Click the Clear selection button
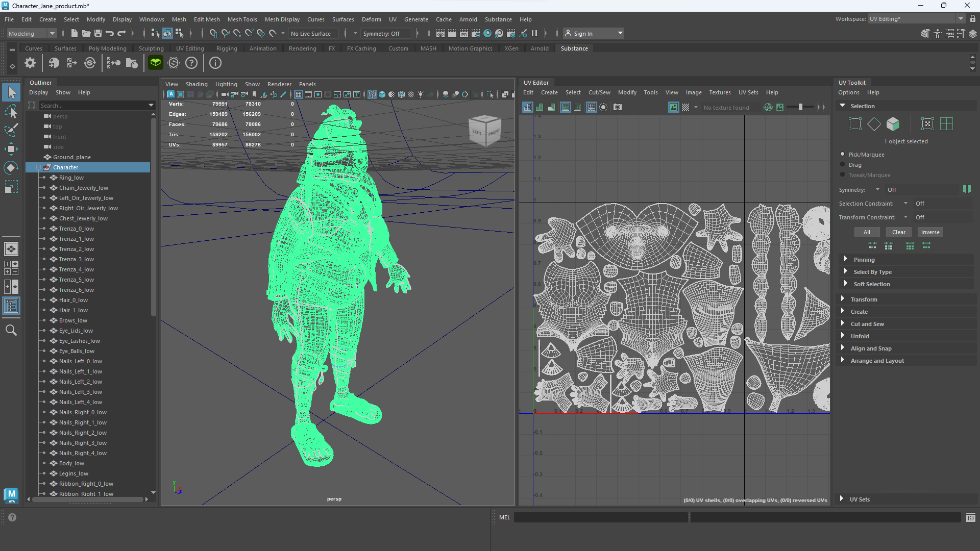980x551 pixels. pos(898,232)
